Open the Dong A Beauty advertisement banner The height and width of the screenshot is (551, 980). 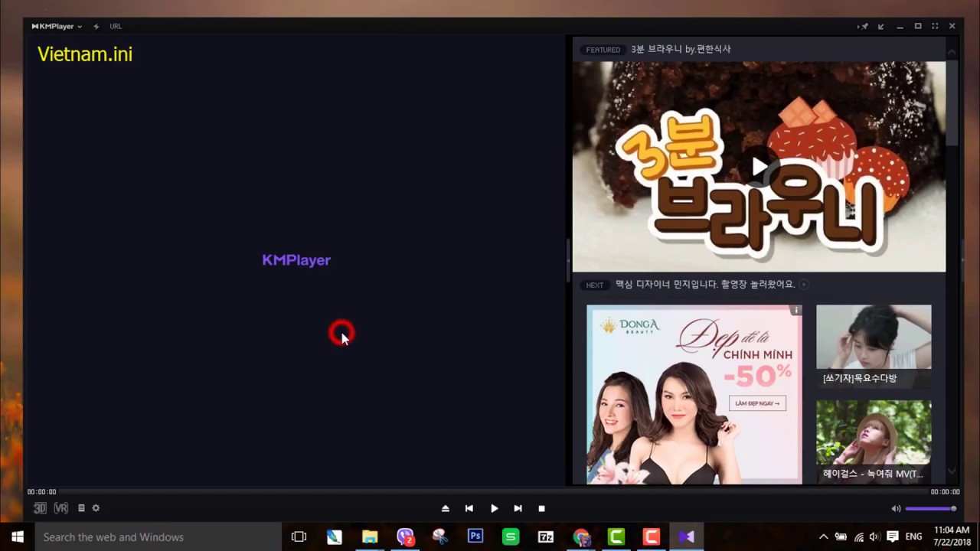694,394
